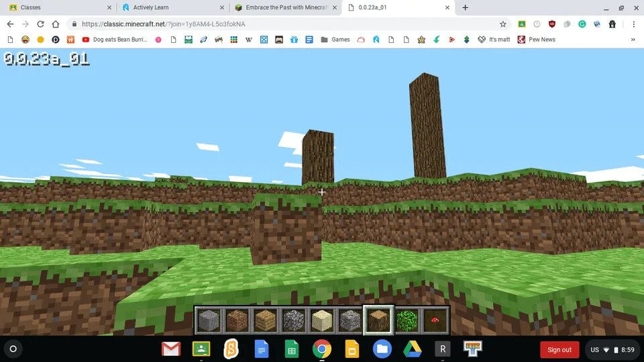Bookmark this page with the star icon
The width and height of the screenshot is (644, 362).
pos(502,24)
